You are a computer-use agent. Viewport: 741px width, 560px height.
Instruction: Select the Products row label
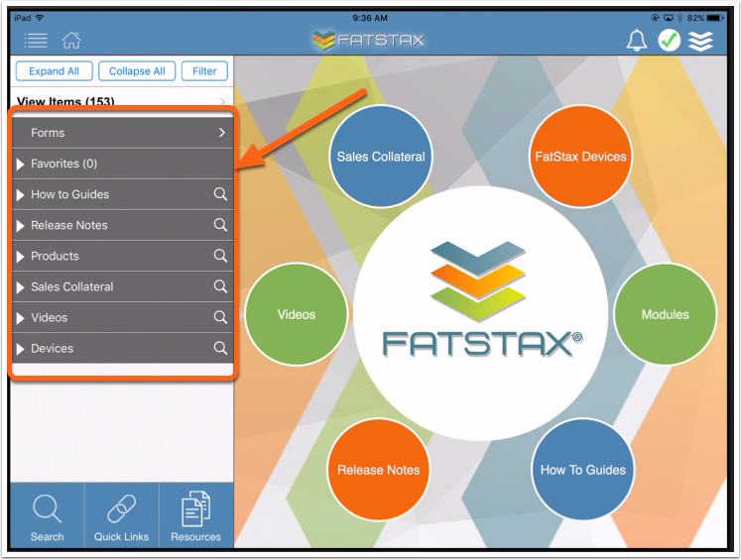tap(55, 256)
